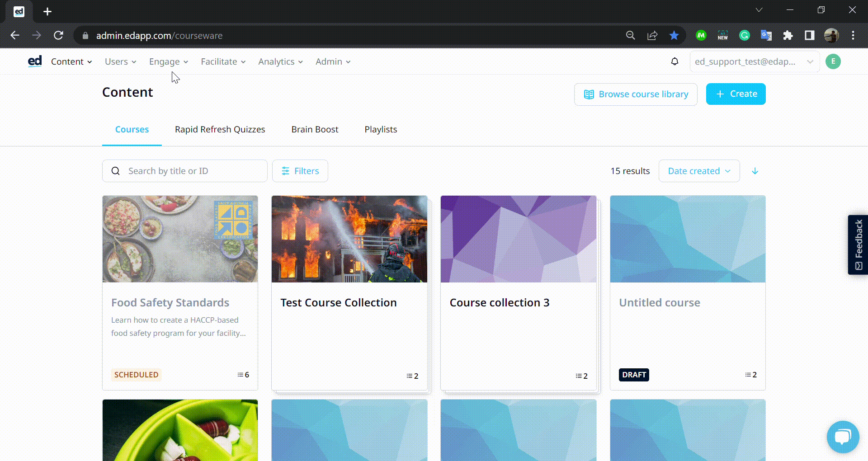868x461 pixels.
Task: Click the 6 lessons count icon
Action: [x=243, y=375]
